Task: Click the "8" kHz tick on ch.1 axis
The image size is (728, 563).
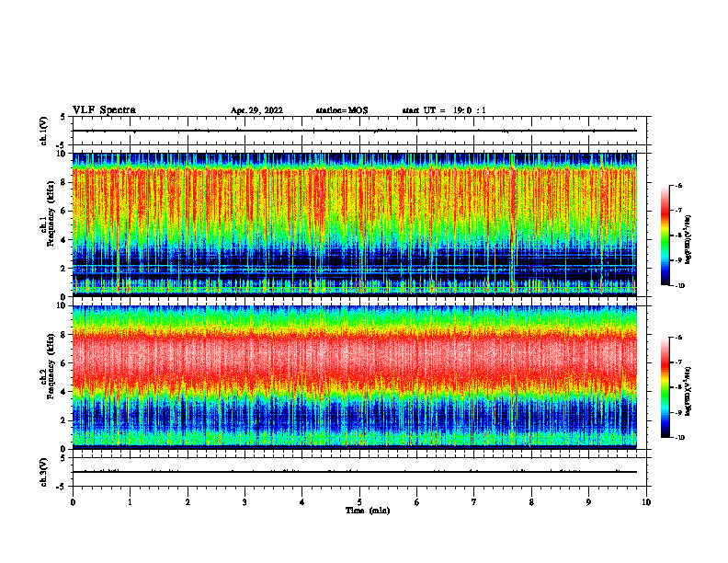Action: (64, 182)
